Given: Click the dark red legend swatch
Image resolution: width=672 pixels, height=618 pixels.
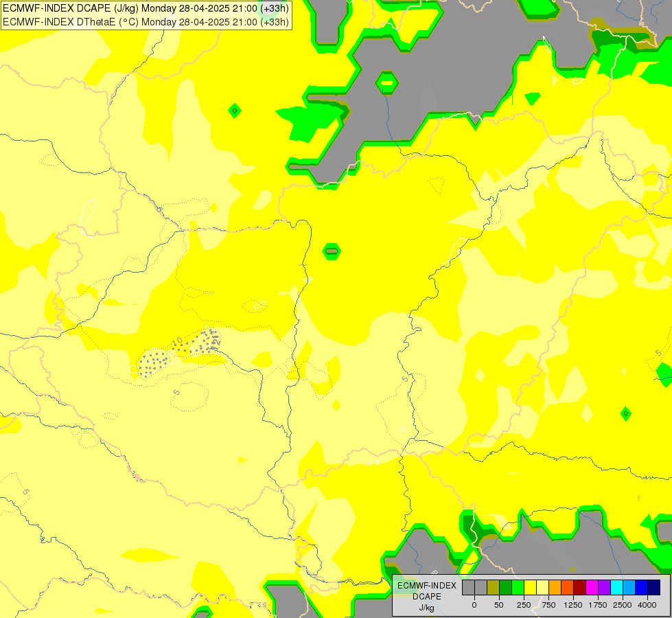Looking at the screenshot, I should pos(580,588).
